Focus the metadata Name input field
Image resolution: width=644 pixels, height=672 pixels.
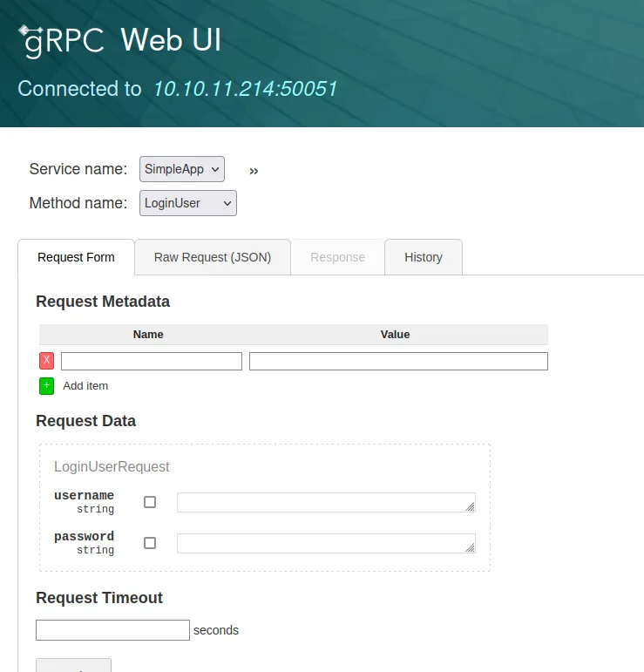152,362
